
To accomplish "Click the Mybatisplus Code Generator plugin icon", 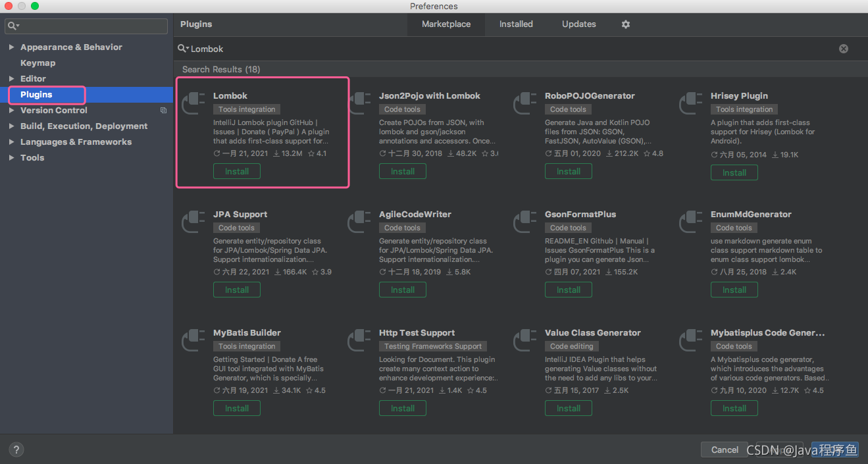I will pos(691,341).
